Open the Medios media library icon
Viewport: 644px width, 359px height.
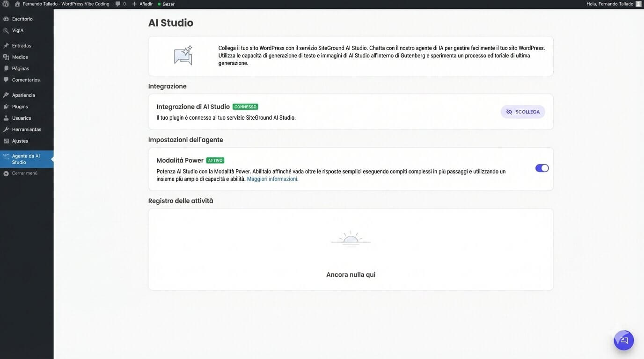(x=7, y=57)
